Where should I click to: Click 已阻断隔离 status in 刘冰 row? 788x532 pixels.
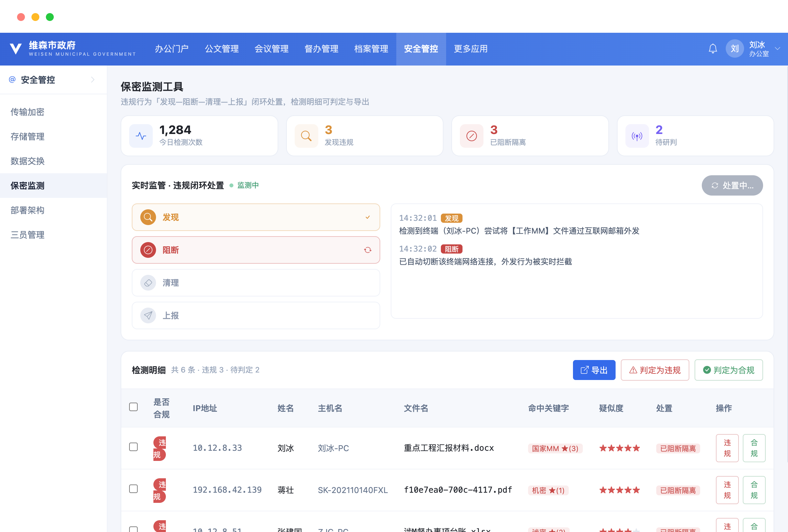coord(678,448)
